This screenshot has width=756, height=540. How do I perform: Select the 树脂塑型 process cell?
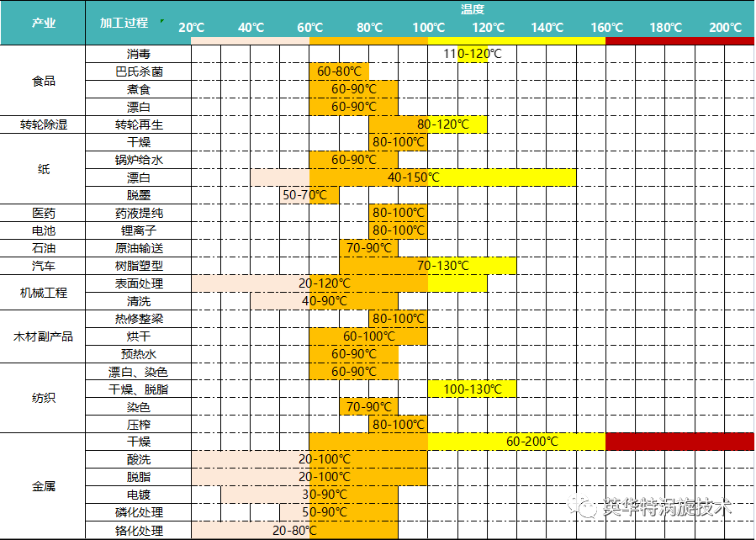pyautogui.click(x=139, y=266)
